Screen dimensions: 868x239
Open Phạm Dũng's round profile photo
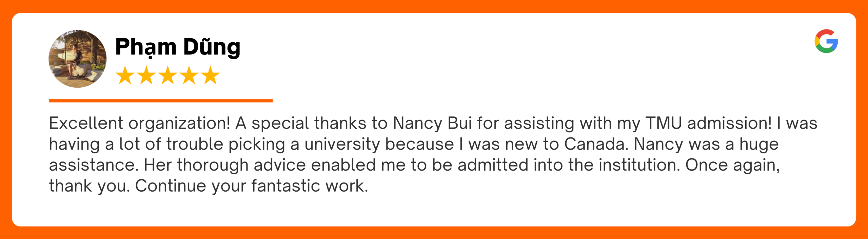tap(78, 59)
